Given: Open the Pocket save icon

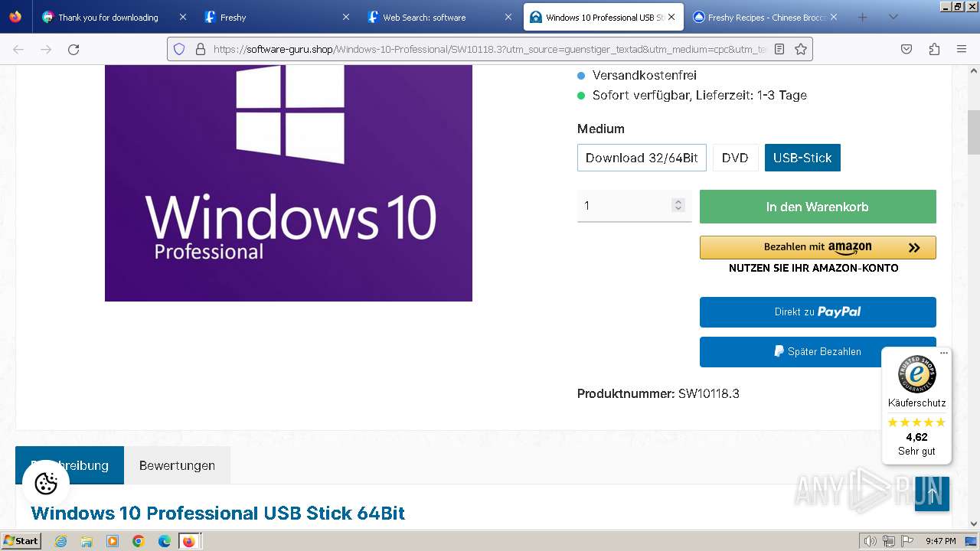Looking at the screenshot, I should (906, 49).
